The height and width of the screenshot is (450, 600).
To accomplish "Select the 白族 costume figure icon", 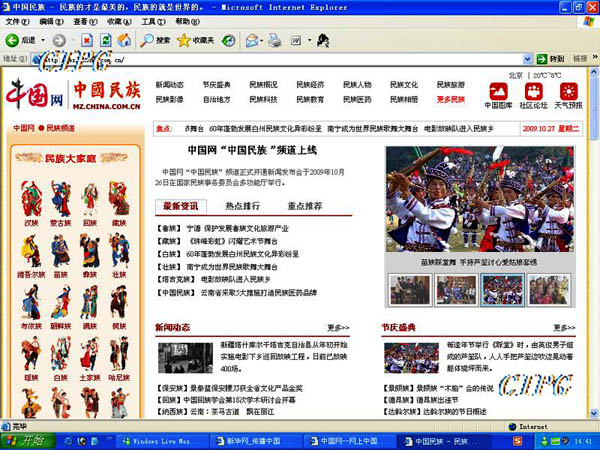I will [x=61, y=354].
